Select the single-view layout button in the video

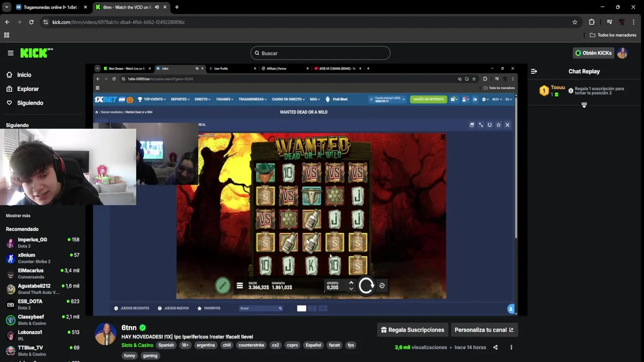(x=301, y=308)
